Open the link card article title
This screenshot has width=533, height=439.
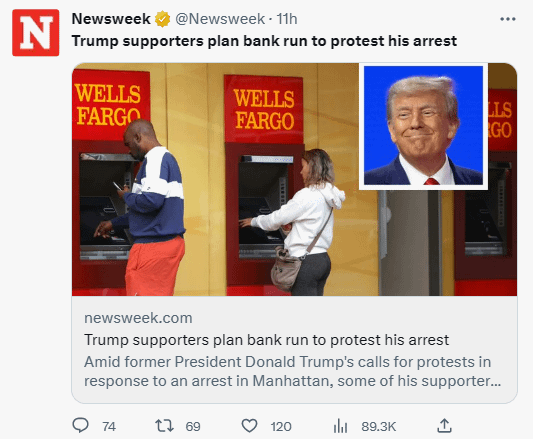coord(266,340)
